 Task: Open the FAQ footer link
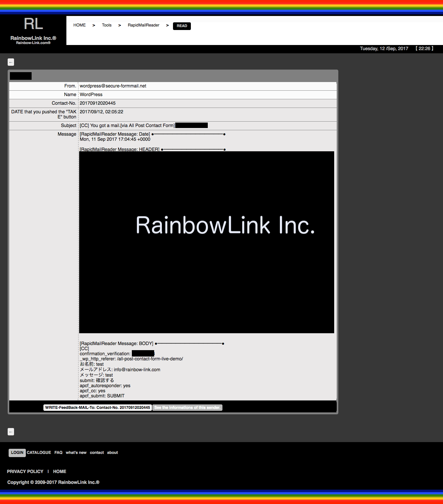click(x=58, y=453)
